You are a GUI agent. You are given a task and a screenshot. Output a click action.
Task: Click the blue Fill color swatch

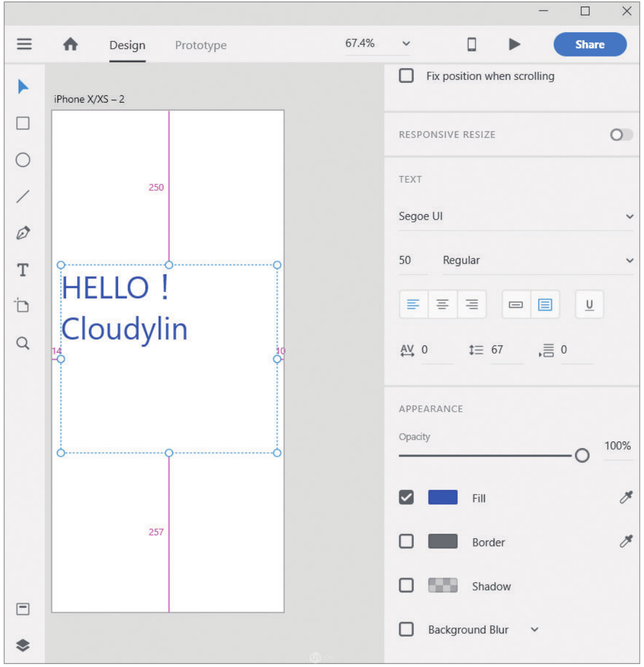pyautogui.click(x=443, y=498)
